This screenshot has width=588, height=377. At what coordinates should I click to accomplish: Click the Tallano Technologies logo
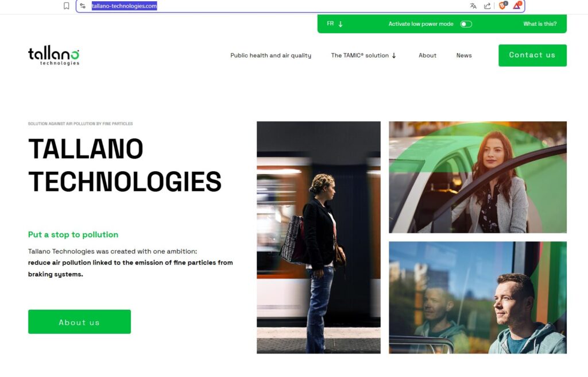coord(53,56)
